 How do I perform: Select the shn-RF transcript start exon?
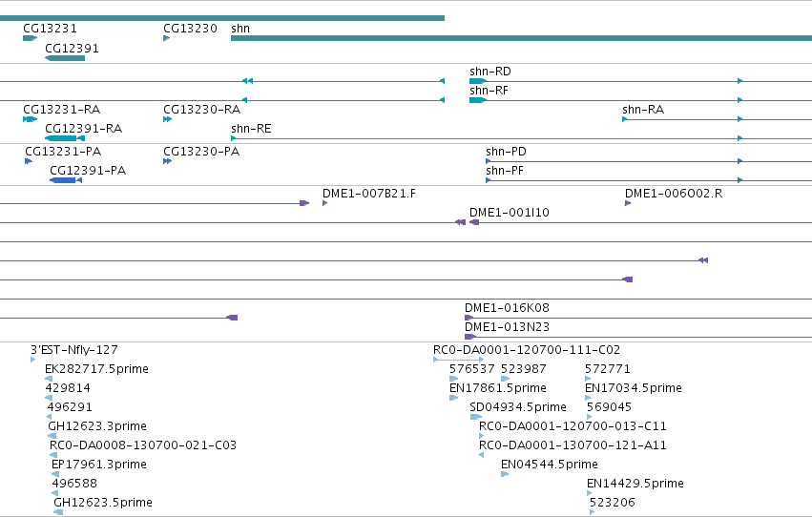(478, 100)
